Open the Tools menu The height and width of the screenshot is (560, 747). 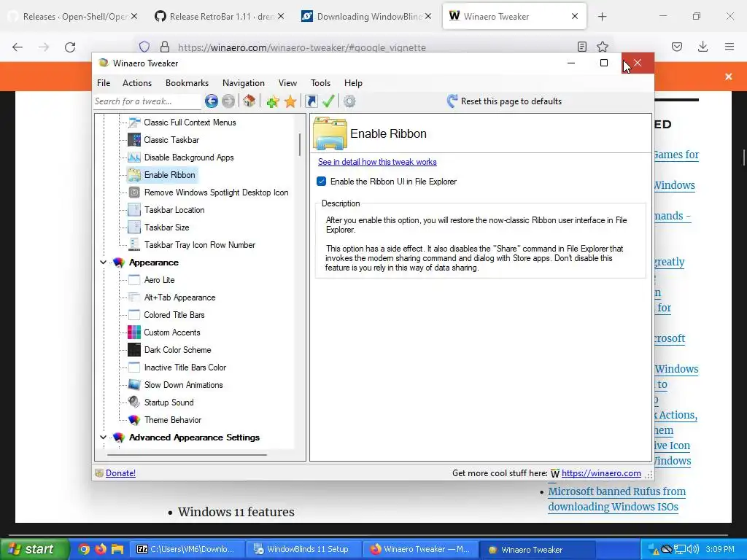pos(321,83)
